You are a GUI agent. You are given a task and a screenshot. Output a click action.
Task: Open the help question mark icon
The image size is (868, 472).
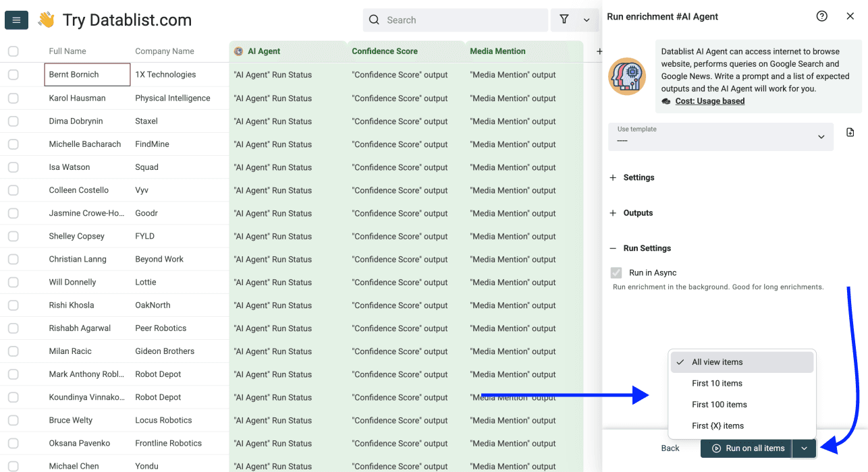821,16
